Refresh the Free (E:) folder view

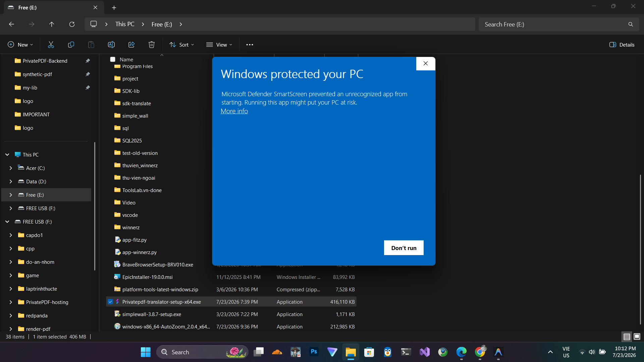[72, 24]
